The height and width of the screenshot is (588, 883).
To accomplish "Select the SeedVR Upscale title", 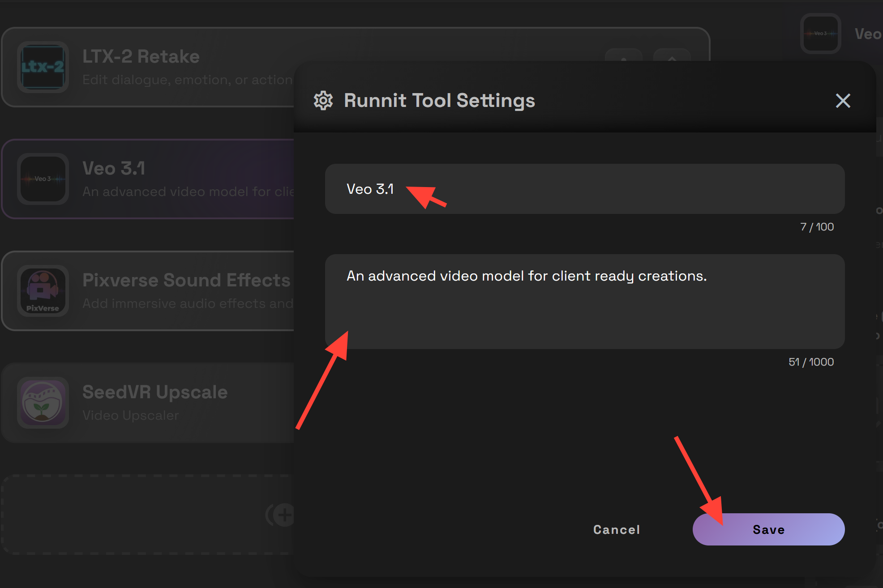I will [x=155, y=392].
